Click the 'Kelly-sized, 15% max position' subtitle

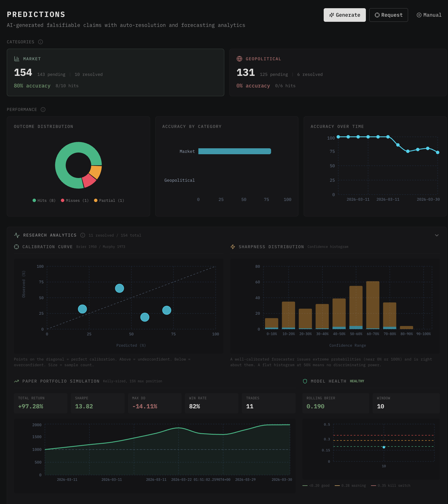point(133,381)
